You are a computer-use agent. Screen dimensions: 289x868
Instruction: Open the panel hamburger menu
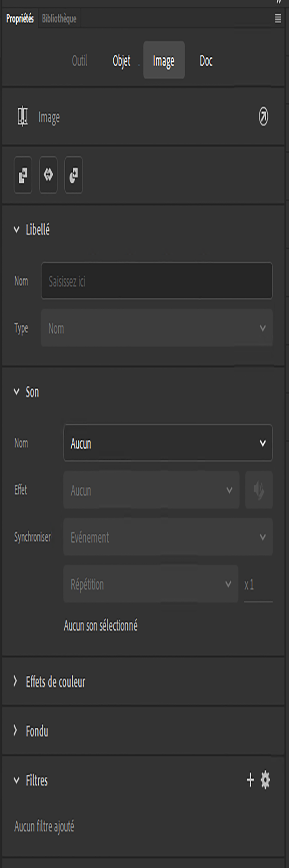[x=278, y=19]
